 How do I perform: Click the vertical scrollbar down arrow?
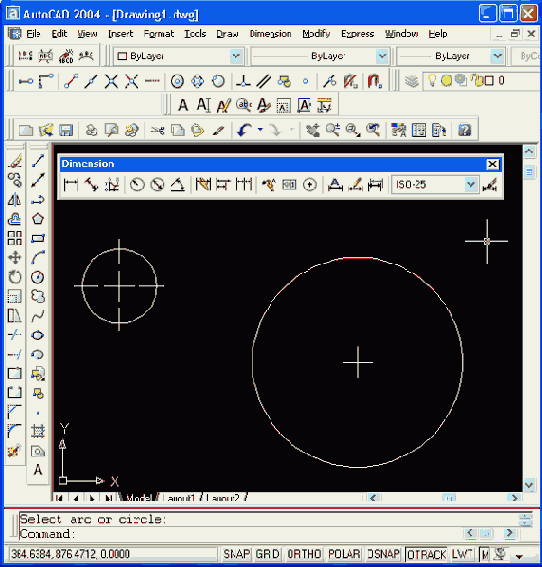pyautogui.click(x=529, y=485)
